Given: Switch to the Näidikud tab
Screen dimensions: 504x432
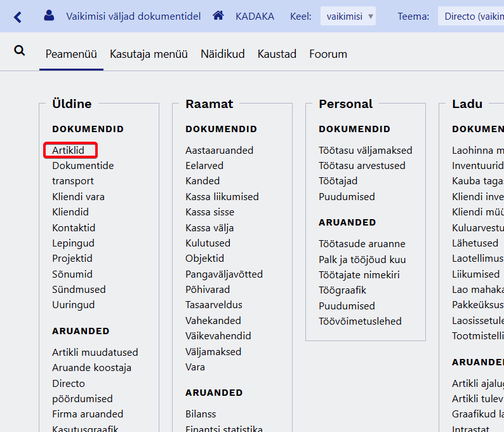Looking at the screenshot, I should [222, 54].
